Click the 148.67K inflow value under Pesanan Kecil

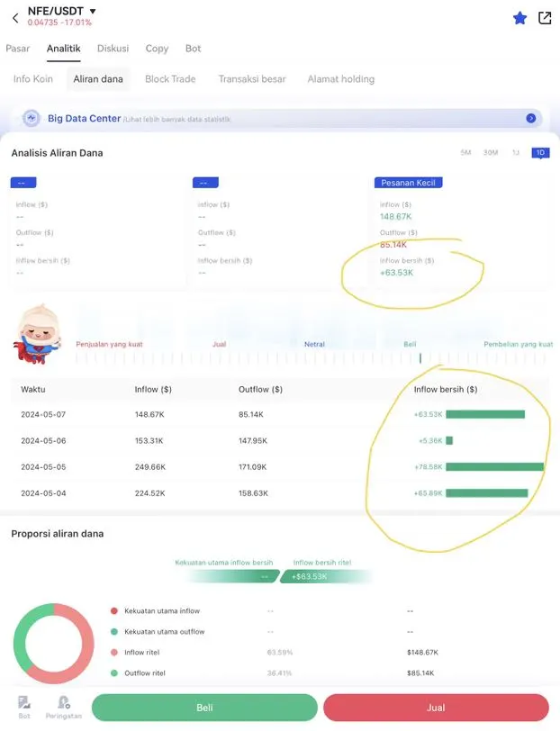pos(395,216)
